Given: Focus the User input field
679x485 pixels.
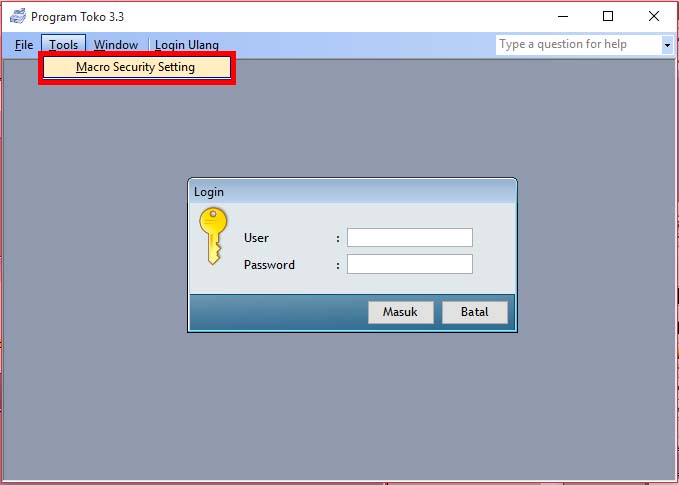Looking at the screenshot, I should tap(409, 238).
